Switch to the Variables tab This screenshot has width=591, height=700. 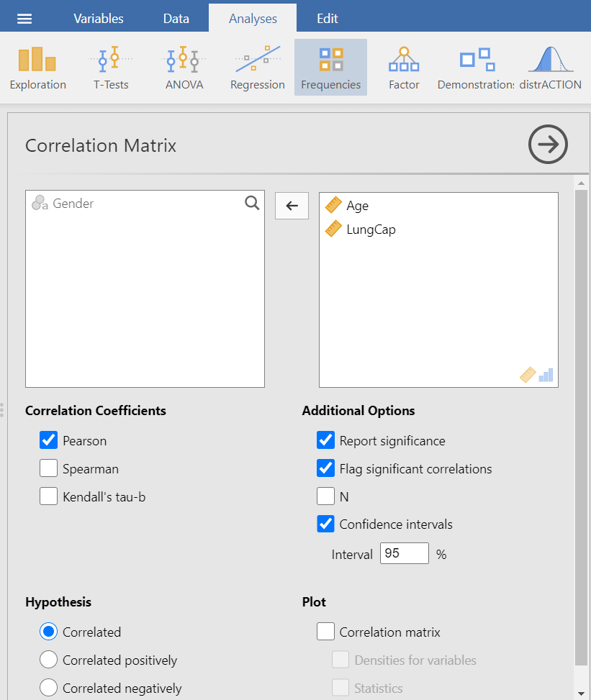(99, 19)
